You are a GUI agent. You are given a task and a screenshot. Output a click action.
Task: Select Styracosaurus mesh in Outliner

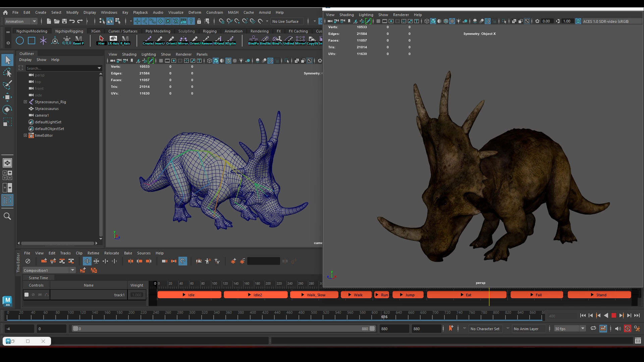[x=47, y=109]
